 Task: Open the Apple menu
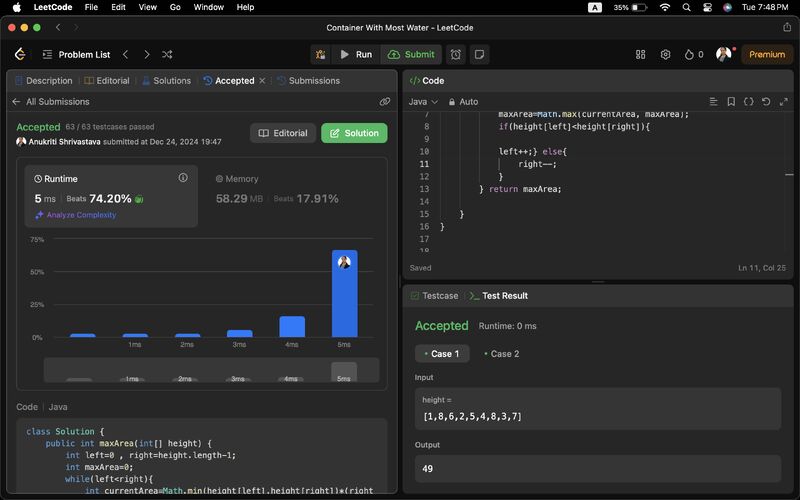point(17,7)
